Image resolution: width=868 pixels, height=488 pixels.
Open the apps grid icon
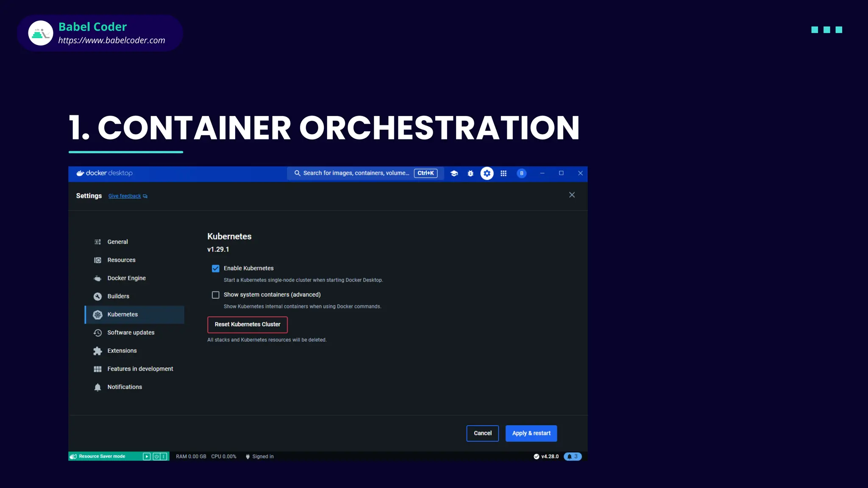coord(504,173)
